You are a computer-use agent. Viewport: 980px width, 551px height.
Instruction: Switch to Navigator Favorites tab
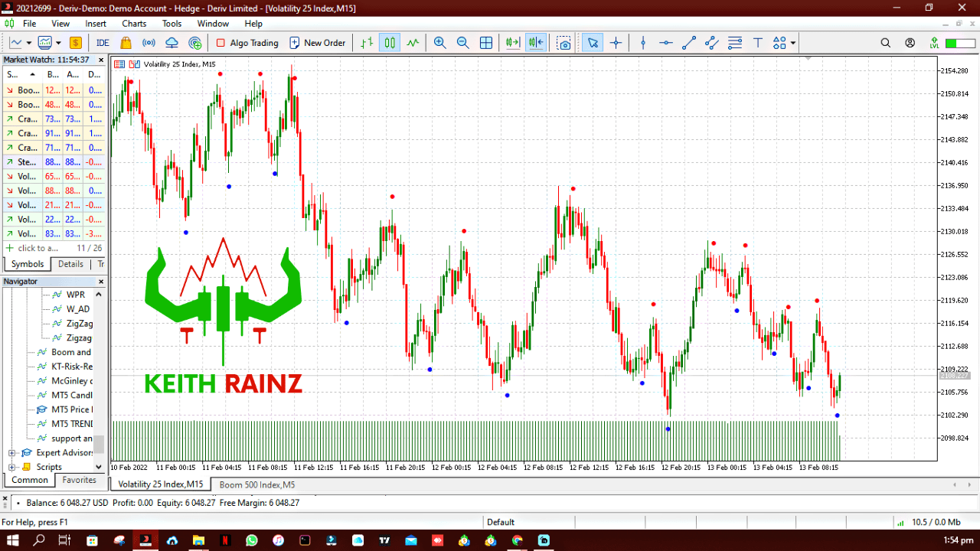(x=80, y=481)
